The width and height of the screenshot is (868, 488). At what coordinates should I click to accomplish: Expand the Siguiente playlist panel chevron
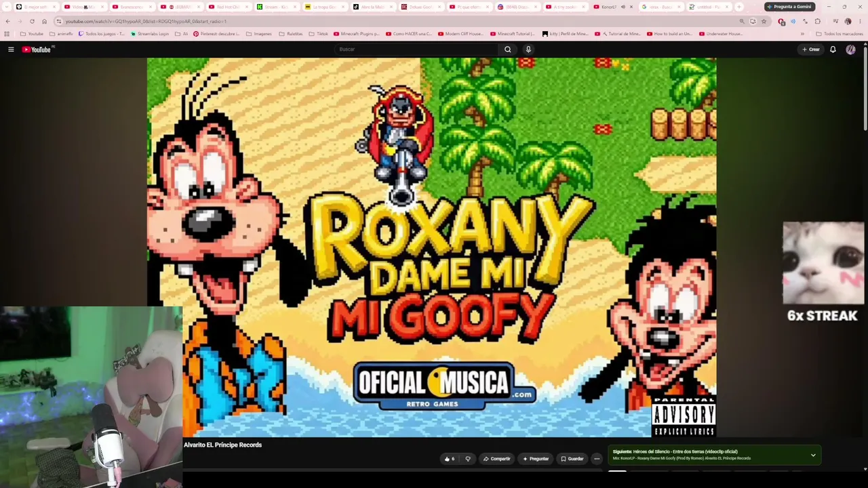[x=813, y=455]
